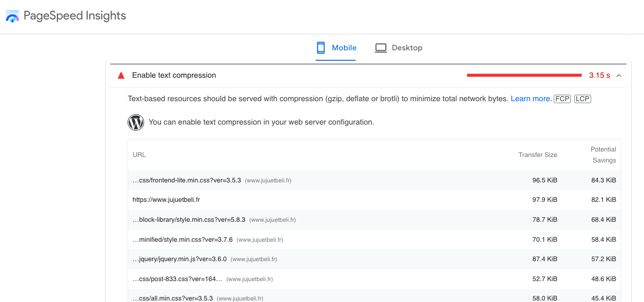Click the Potential Savings column header
The width and height of the screenshot is (644, 302).
pyautogui.click(x=603, y=155)
